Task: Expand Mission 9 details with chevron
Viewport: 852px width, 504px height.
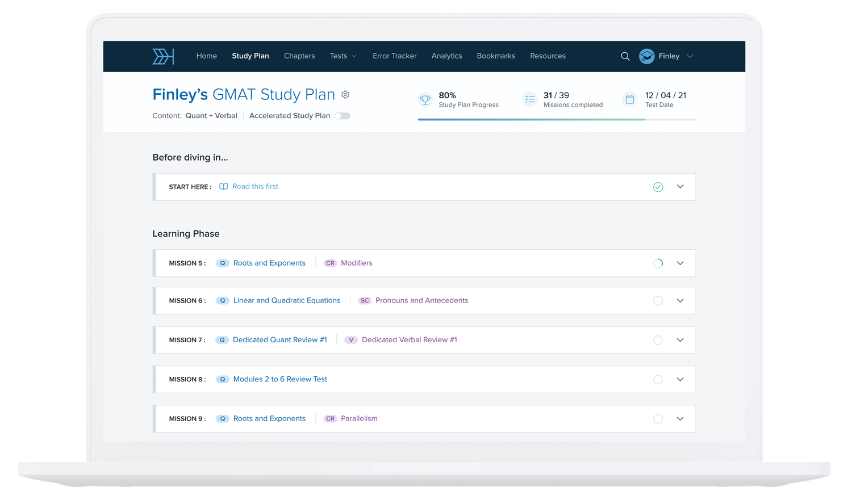Action: click(680, 419)
